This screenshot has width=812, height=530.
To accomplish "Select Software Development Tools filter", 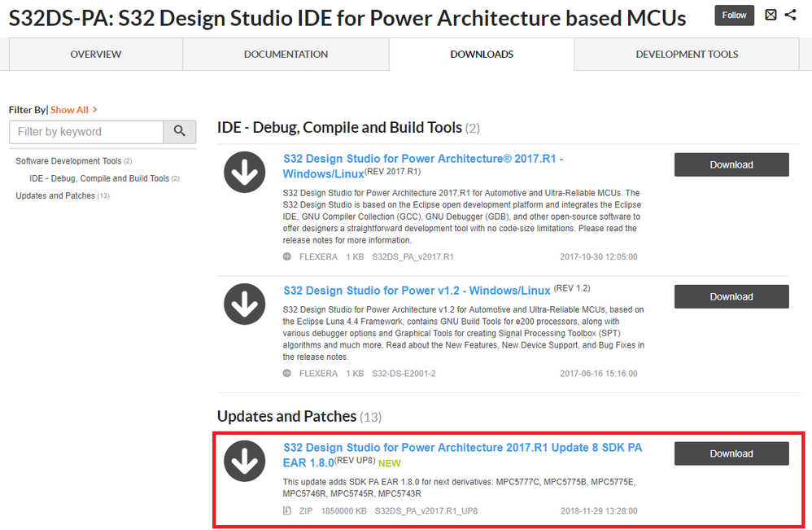I will coord(73,161).
